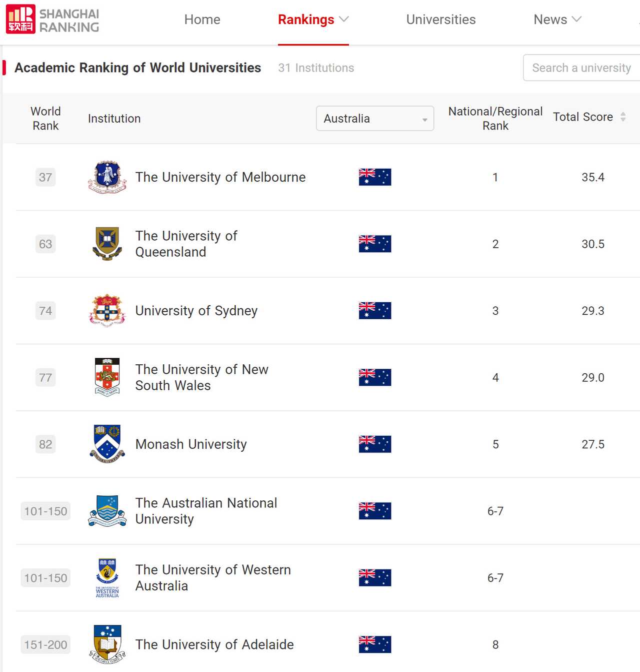640x672 pixels.
Task: Expand the News menu
Action: [557, 20]
